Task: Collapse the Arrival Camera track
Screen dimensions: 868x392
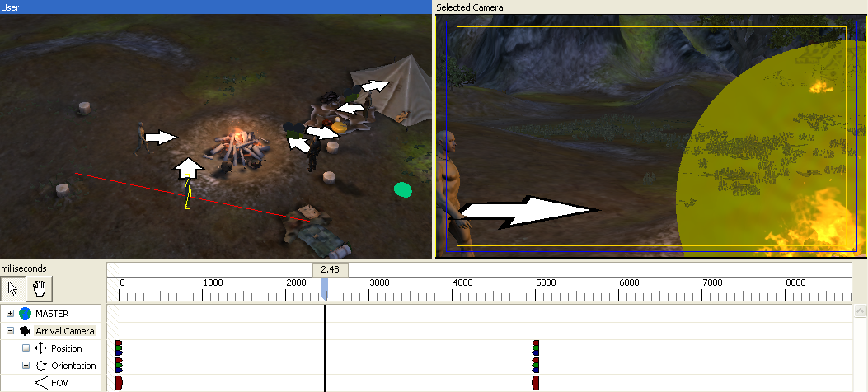Action: point(10,331)
